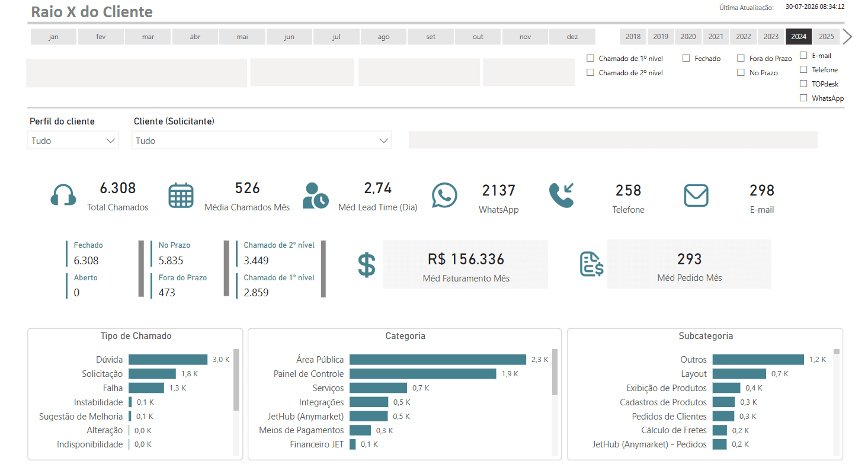The height and width of the screenshot is (464, 868).
Task: Click the Última Atualização timestamp
Action: pos(815,7)
